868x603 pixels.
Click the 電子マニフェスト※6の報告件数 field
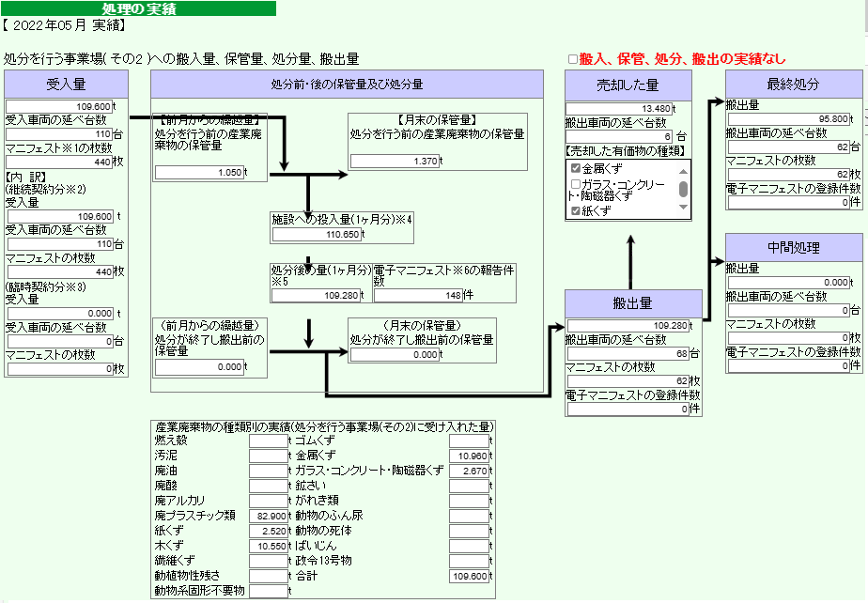point(419,295)
